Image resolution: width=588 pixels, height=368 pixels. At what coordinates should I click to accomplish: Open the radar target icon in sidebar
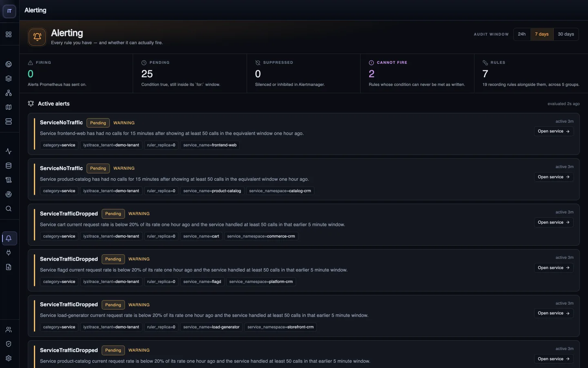(9, 194)
